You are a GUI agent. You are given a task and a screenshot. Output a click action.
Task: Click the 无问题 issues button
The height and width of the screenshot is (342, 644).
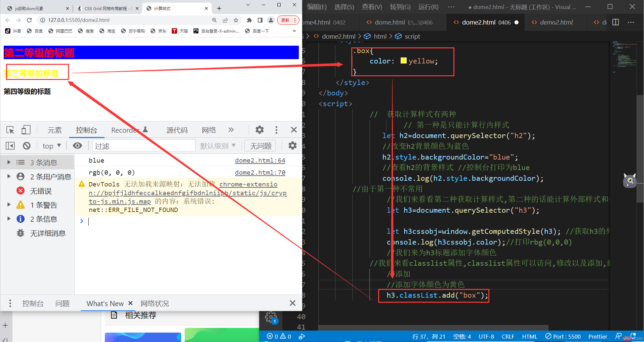point(260,146)
